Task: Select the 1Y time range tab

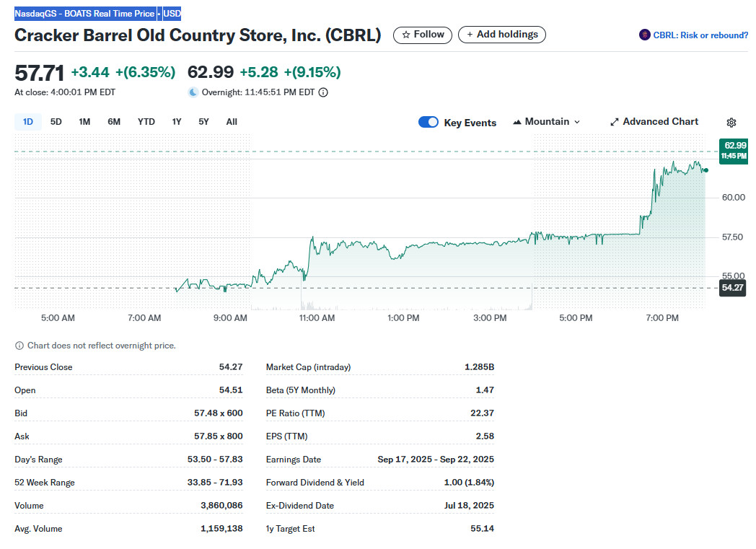Action: point(177,122)
